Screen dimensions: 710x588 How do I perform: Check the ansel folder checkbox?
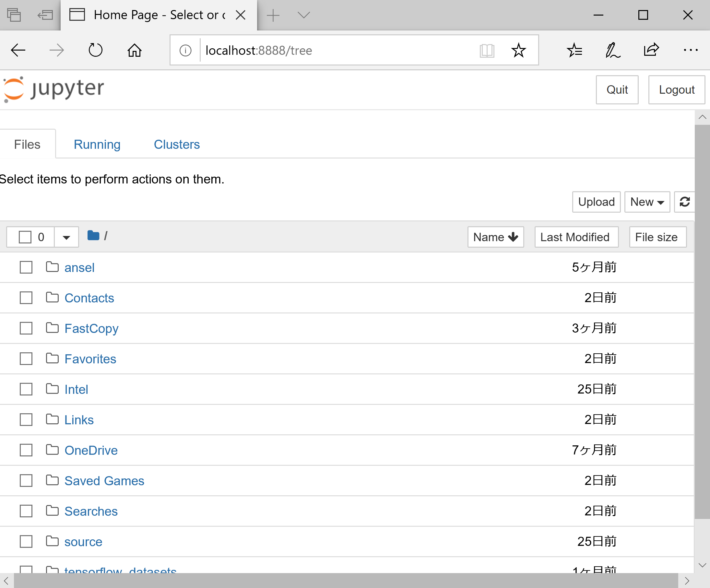click(26, 267)
